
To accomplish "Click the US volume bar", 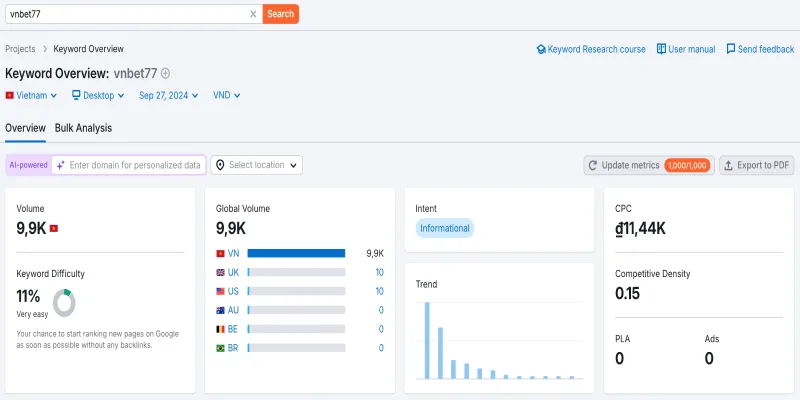I will [296, 291].
